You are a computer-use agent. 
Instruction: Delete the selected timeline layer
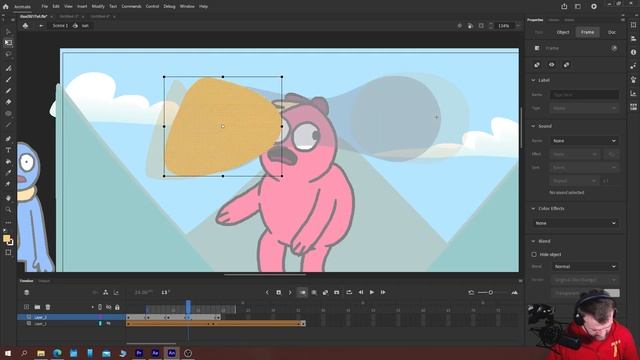coord(48,307)
